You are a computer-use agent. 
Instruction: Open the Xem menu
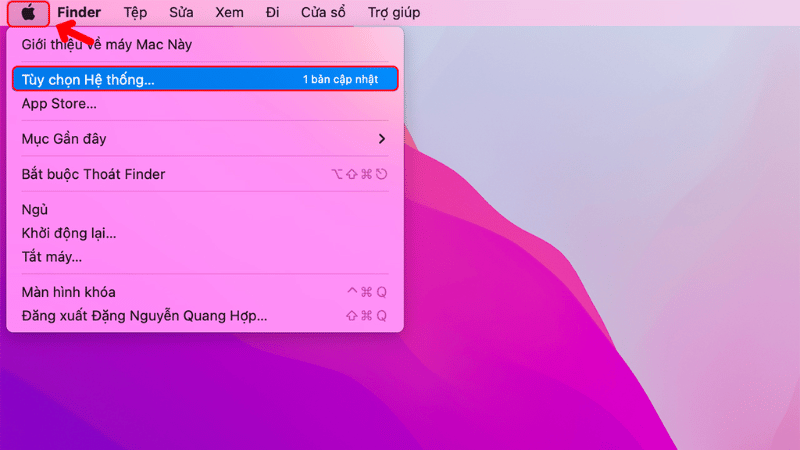[229, 13]
